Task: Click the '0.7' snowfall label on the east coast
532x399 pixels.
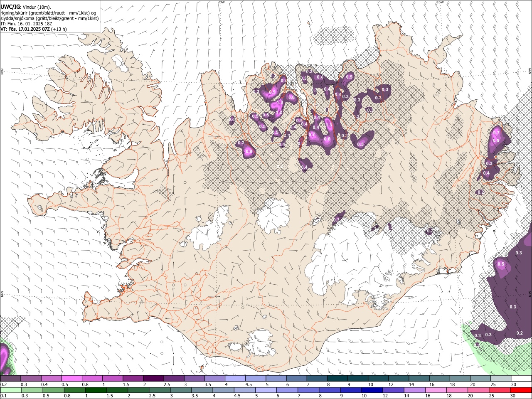Action: [x=496, y=133]
